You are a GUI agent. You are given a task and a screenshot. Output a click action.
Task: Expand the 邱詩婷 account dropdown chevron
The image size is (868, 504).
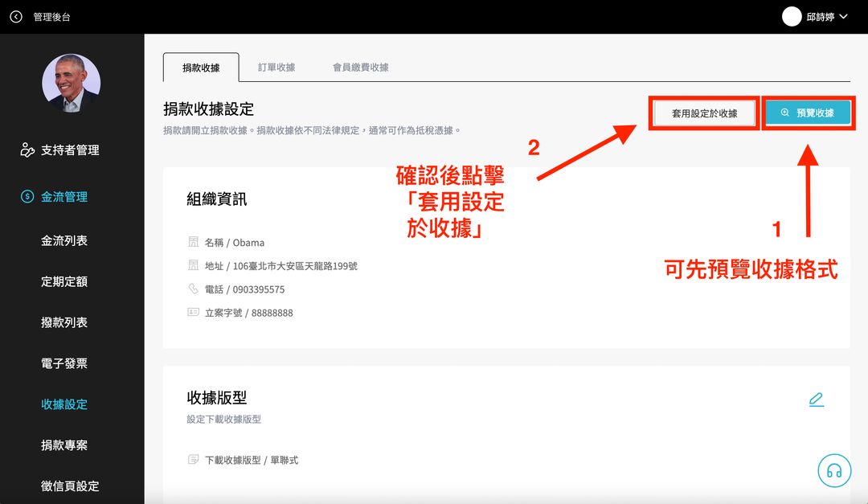[x=843, y=17]
